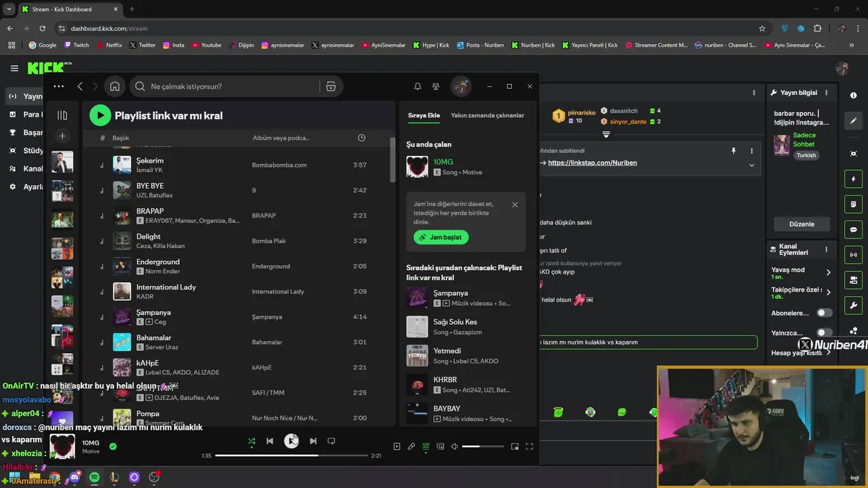Skip to the previous track
This screenshot has width=868, height=488.
click(270, 441)
